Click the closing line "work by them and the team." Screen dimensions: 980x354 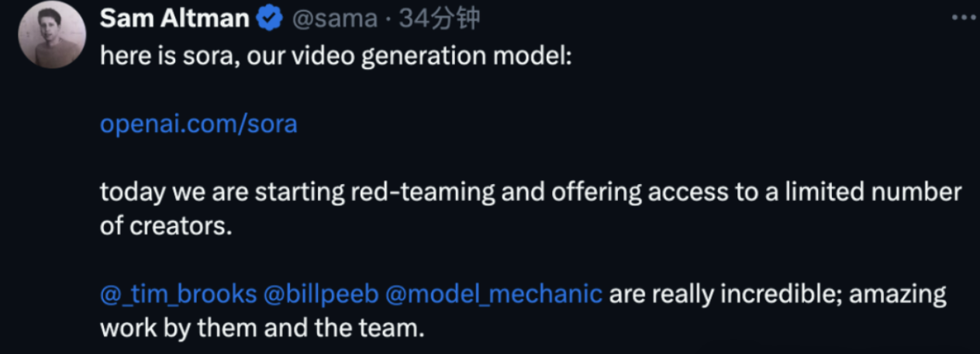click(263, 328)
